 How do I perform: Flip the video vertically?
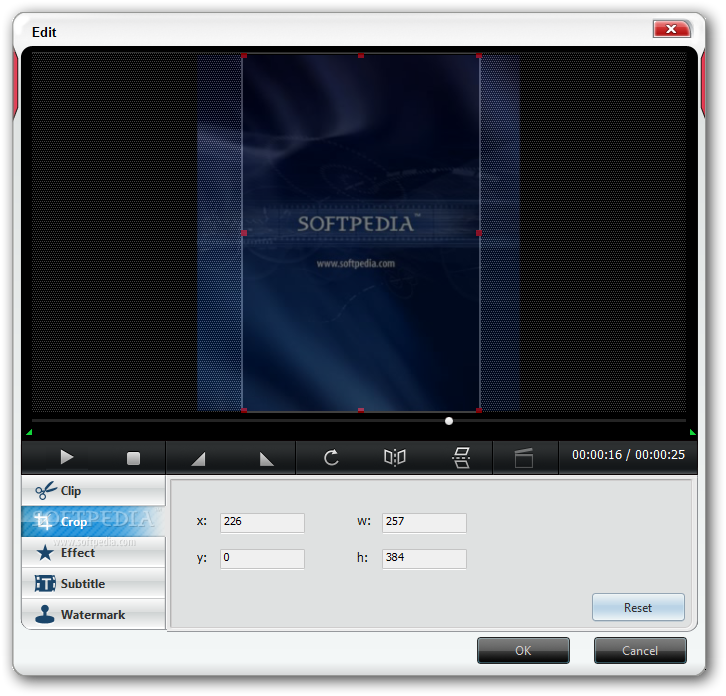tap(461, 458)
